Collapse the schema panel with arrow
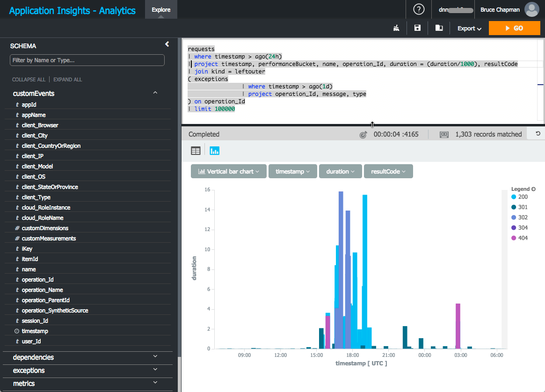Image resolution: width=545 pixels, height=392 pixels. 167,44
